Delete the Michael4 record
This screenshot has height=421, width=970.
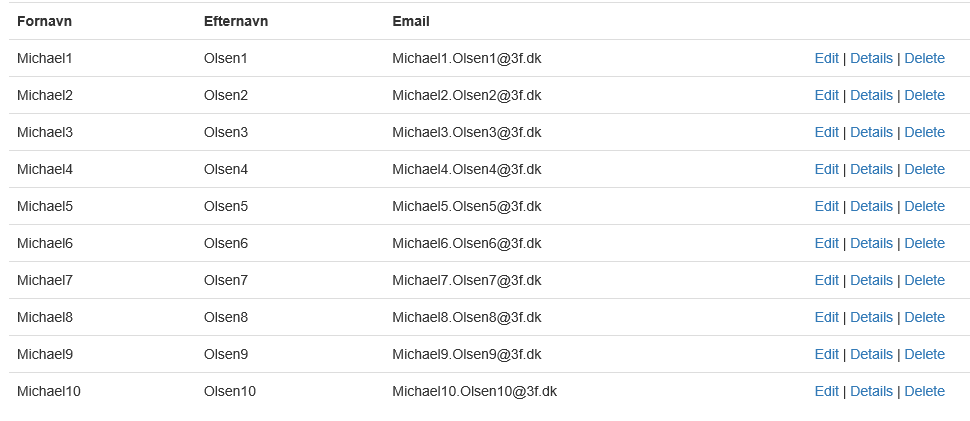[x=924, y=169]
